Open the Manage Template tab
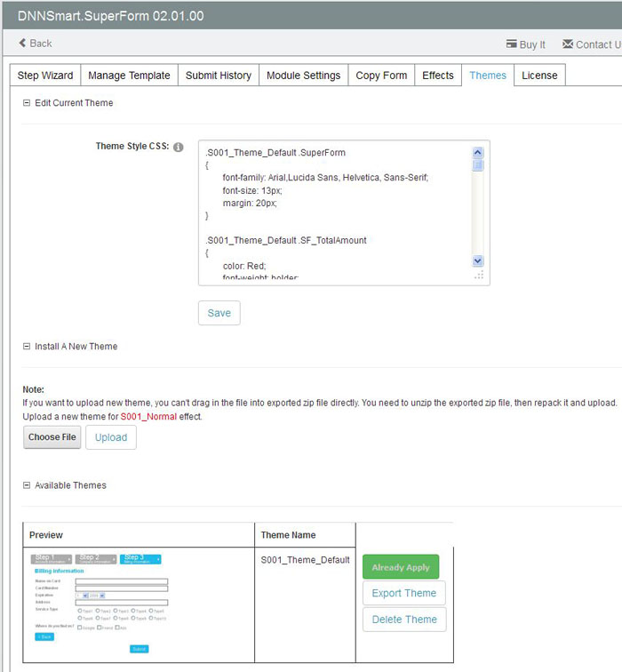The image size is (622, 672). coord(130,76)
